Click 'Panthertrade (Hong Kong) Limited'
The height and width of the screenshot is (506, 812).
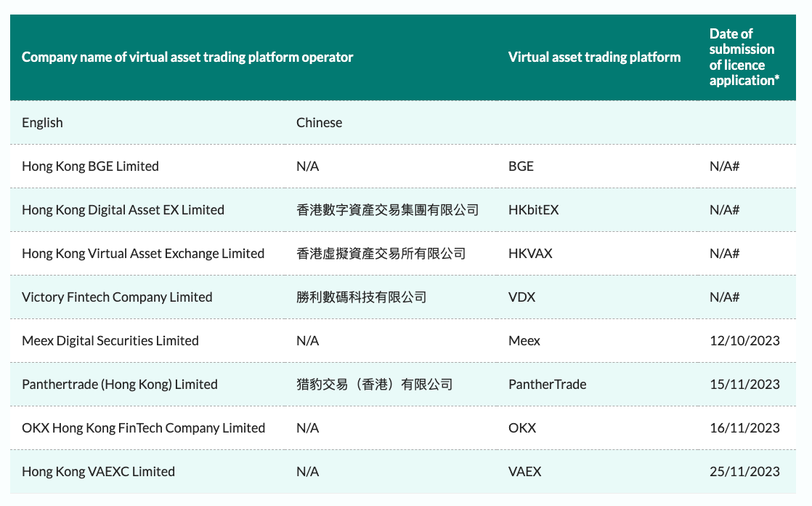[x=120, y=384]
